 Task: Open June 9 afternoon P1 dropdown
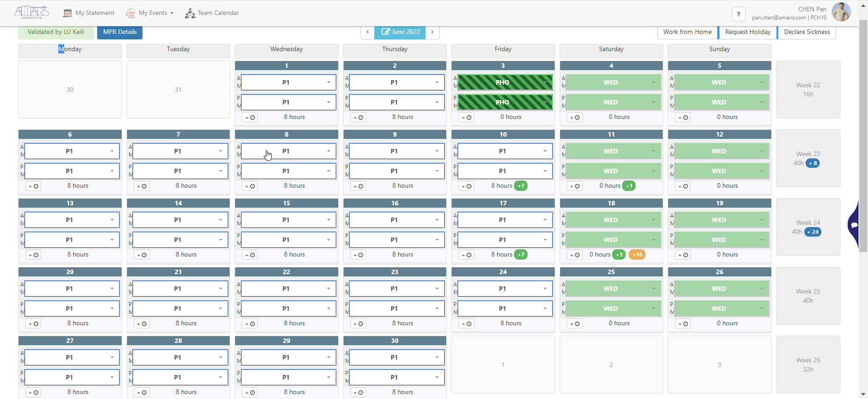[x=397, y=171]
